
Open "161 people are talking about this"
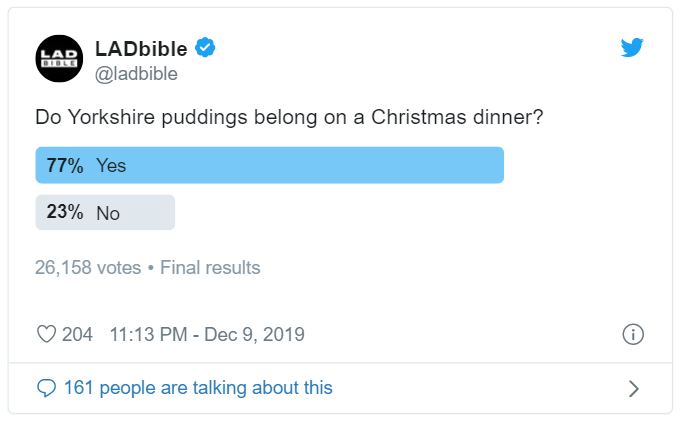coord(198,388)
